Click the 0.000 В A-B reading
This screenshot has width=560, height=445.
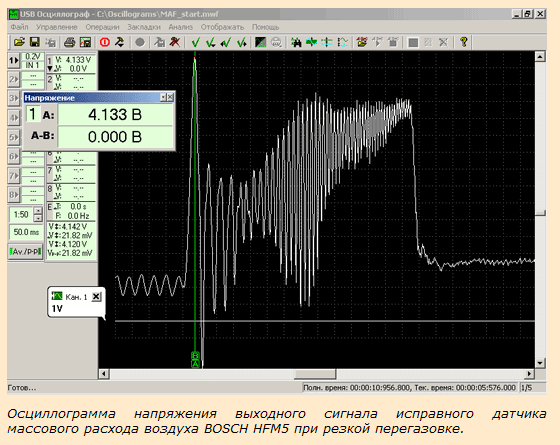pyautogui.click(x=115, y=137)
